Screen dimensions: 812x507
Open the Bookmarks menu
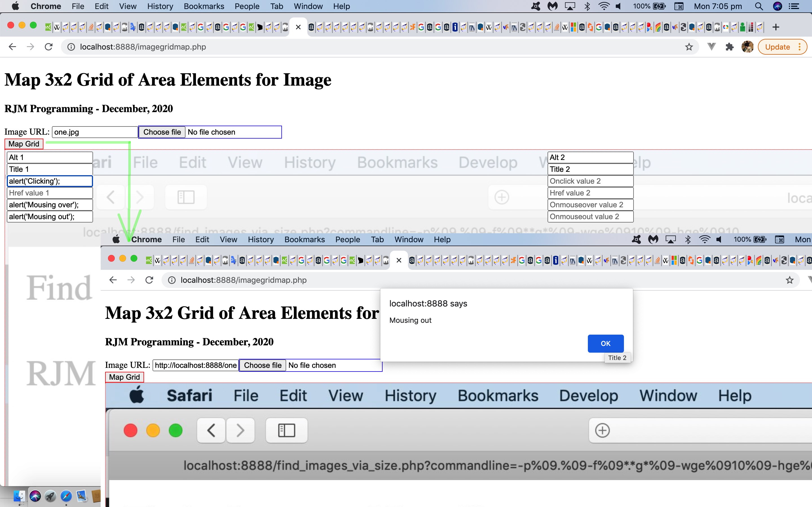pos(204,6)
